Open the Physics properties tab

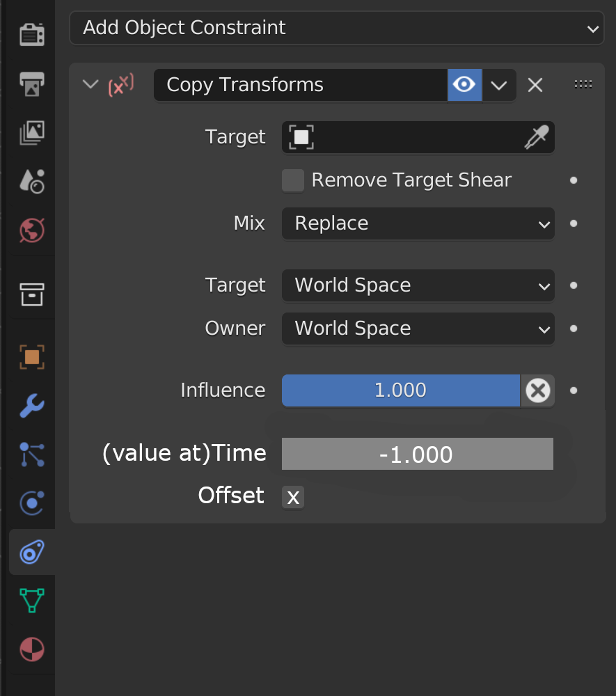pyautogui.click(x=32, y=503)
